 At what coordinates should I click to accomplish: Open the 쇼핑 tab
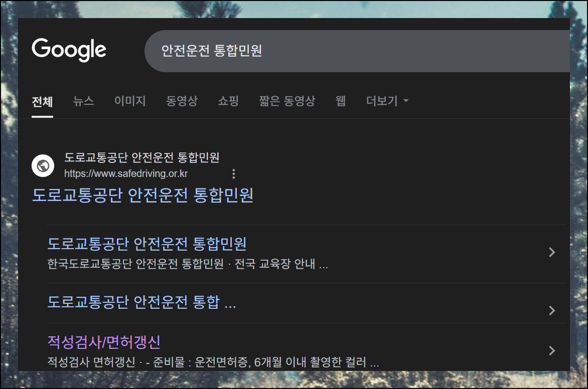coord(228,101)
